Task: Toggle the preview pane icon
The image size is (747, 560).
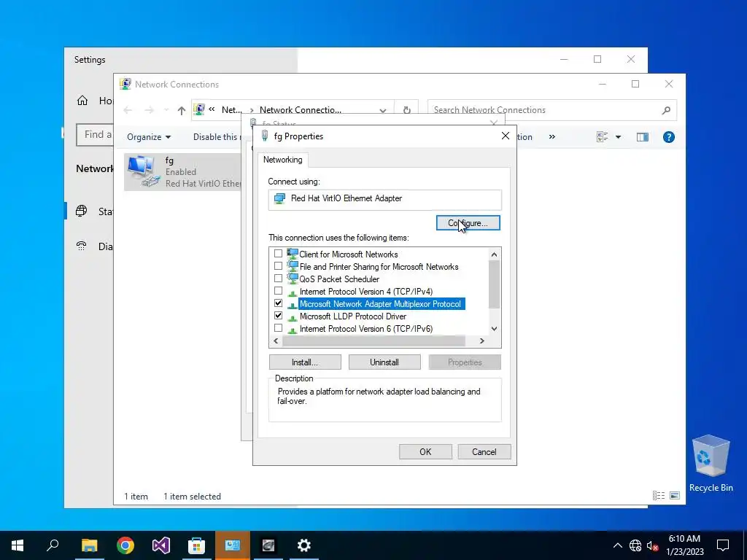Action: coord(642,137)
